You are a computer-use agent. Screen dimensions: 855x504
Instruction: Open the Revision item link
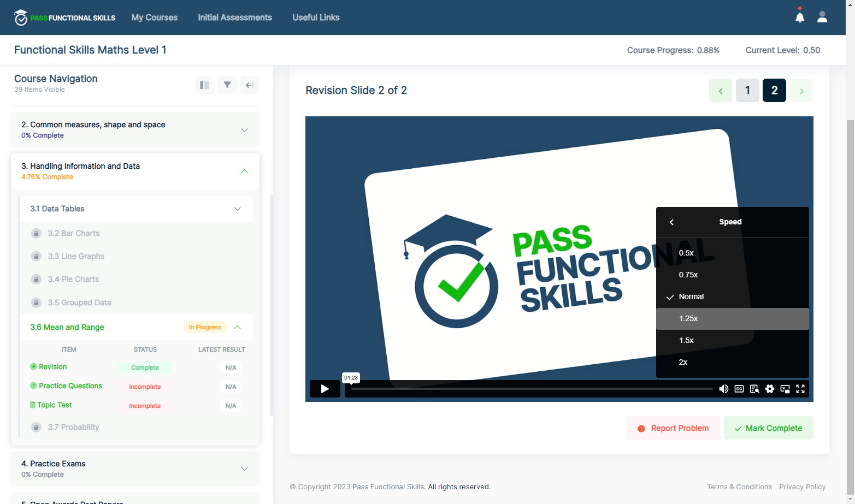(53, 367)
